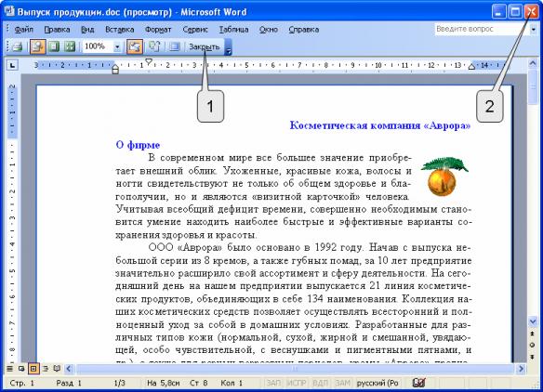The image size is (543, 392).
Task: Click the Print icon in preview toolbar
Action: click(x=18, y=46)
